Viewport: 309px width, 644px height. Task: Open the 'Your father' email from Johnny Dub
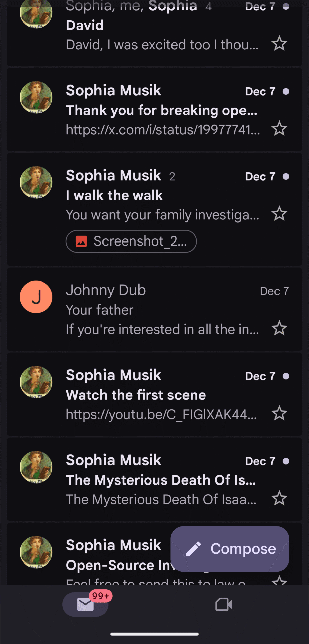point(161,310)
